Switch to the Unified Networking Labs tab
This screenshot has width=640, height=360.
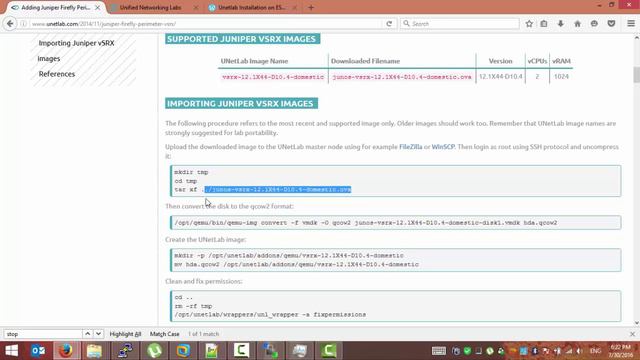coord(150,7)
